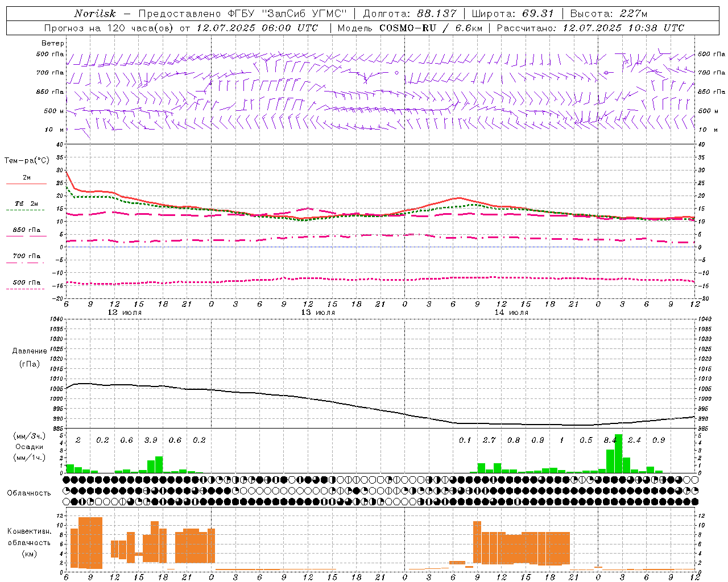This screenshot has width=728, height=582.
Task: Click "Предоставлено ФГБУ ЗапСиб УГМС" provider text
Action: (243, 14)
